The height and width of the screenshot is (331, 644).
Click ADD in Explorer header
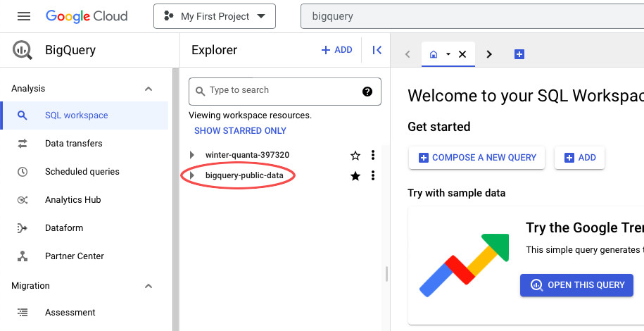[x=336, y=50]
